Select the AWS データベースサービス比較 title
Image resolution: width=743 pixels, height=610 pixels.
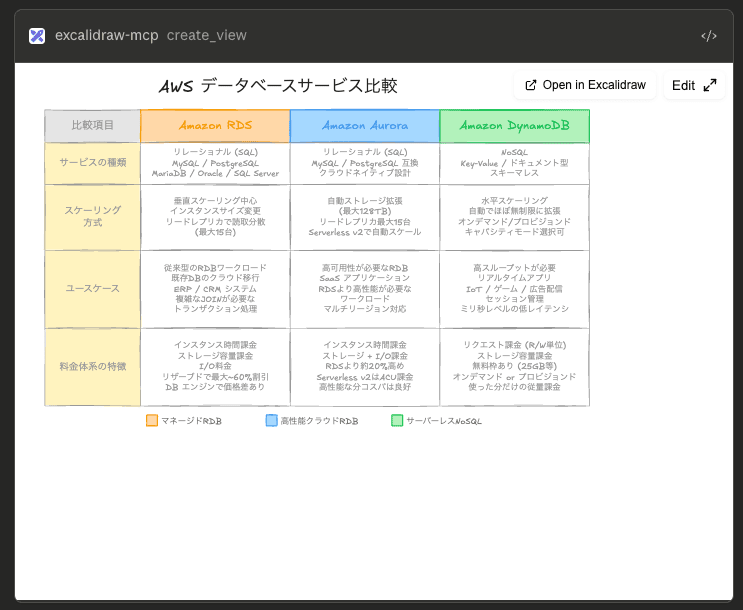[278, 86]
